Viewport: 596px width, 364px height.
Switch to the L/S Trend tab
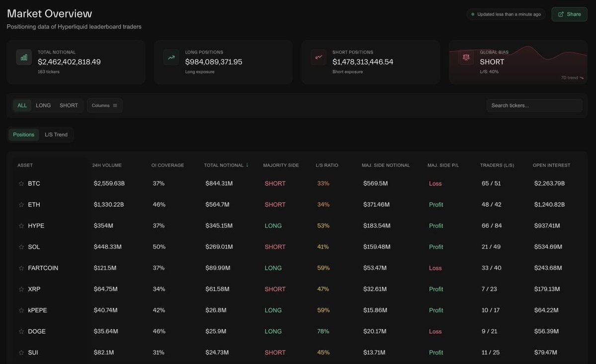[x=56, y=135]
